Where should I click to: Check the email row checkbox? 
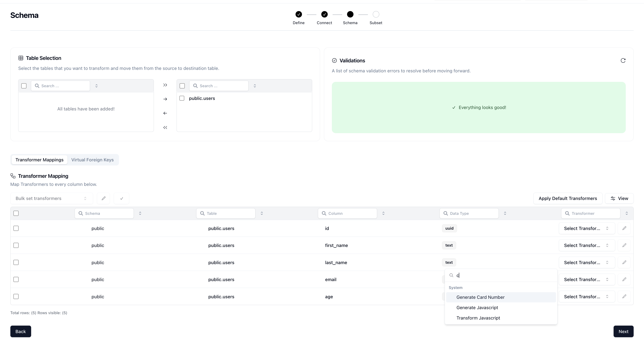(x=16, y=279)
